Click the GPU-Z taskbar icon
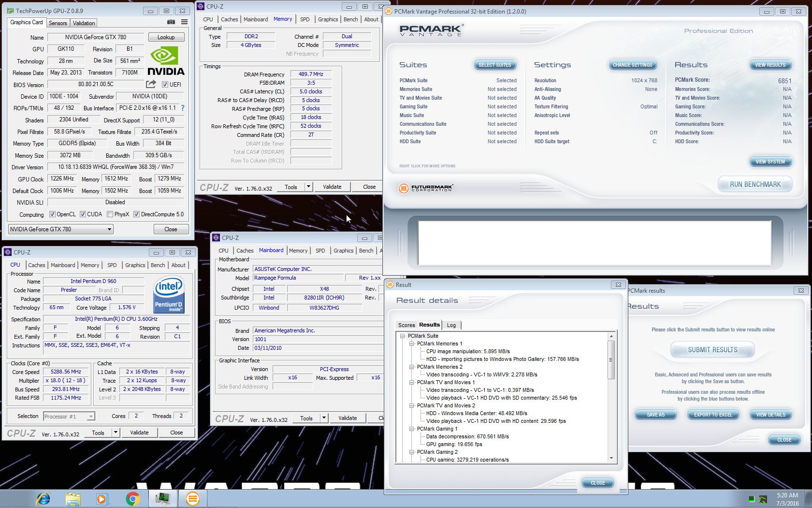812x508 pixels. 162,498
